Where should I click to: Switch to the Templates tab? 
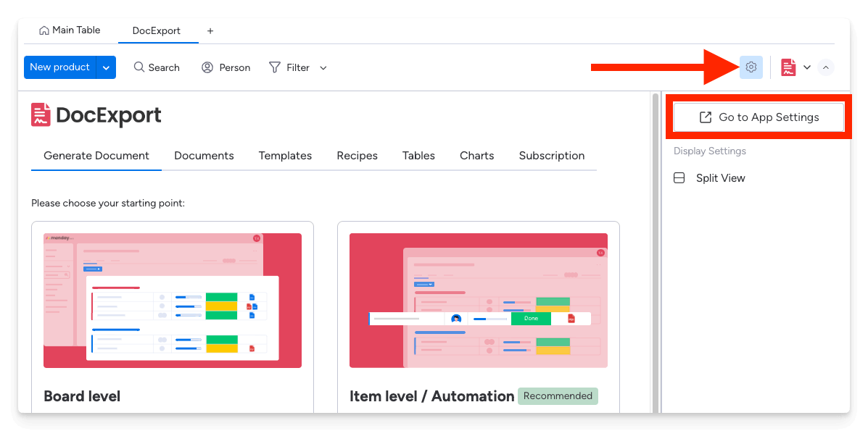[x=285, y=156]
